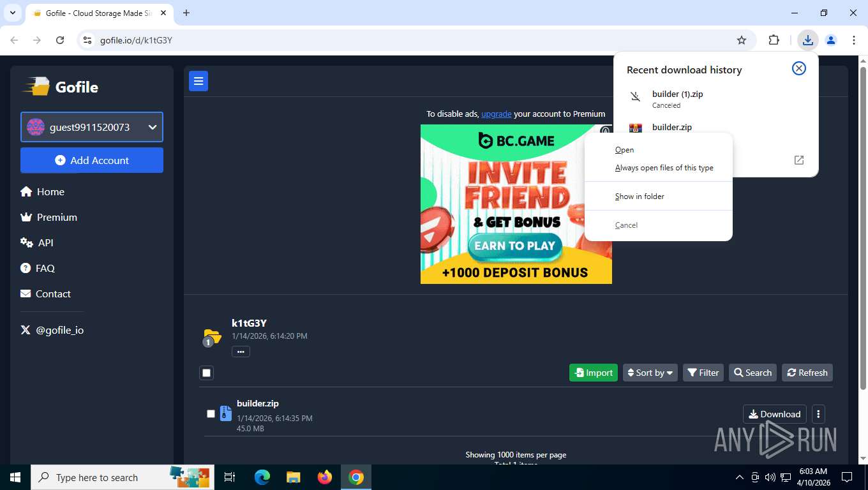The width and height of the screenshot is (868, 490).
Task: Check the select-all files checkbox
Action: [x=206, y=373]
